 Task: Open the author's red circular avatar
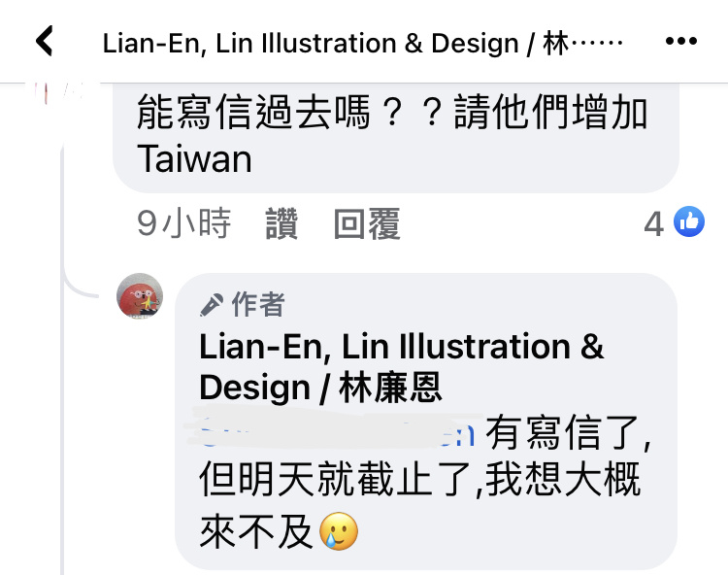tap(140, 296)
